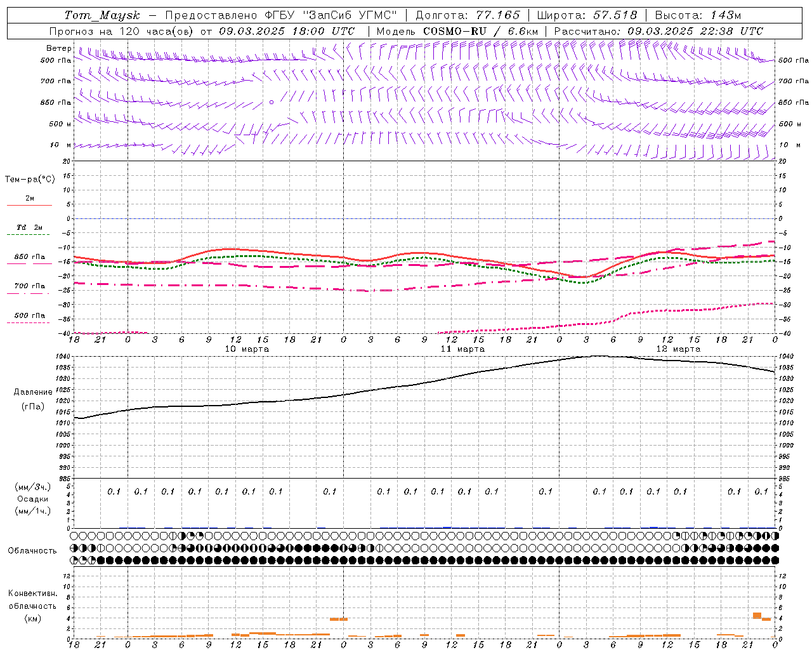Screen dimensions: 812x650
Task: Select the 'Модель COSMO-RU / 6.6км' label
Action: pyautogui.click(x=457, y=31)
